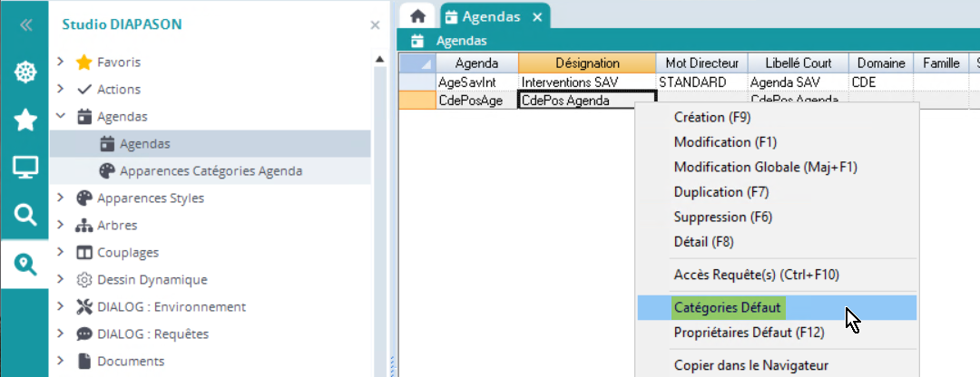Choose Création (F9) from context menu
Screen dimensions: 980x377
tap(712, 117)
